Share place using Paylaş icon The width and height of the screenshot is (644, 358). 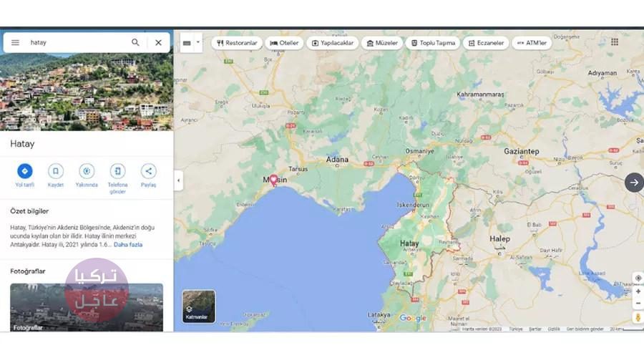pyautogui.click(x=148, y=171)
